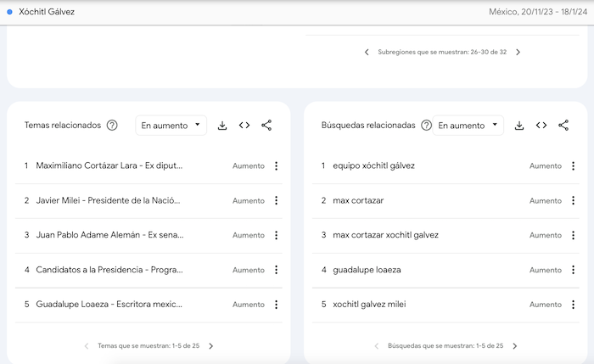Open help icon beside Búsquedas relacionadas
Viewport: 594px width, 364px height.
tap(426, 126)
